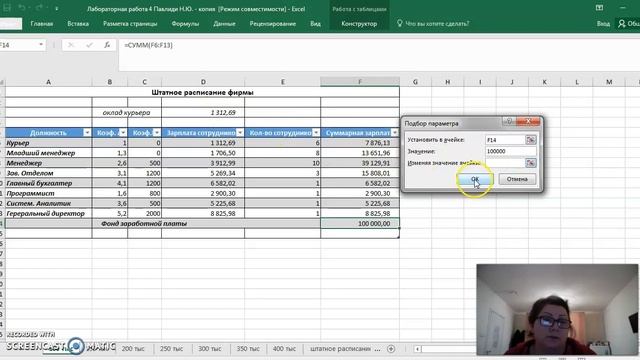The image size is (640, 360).
Task: Click the Программист cell
Action: pos(48,193)
